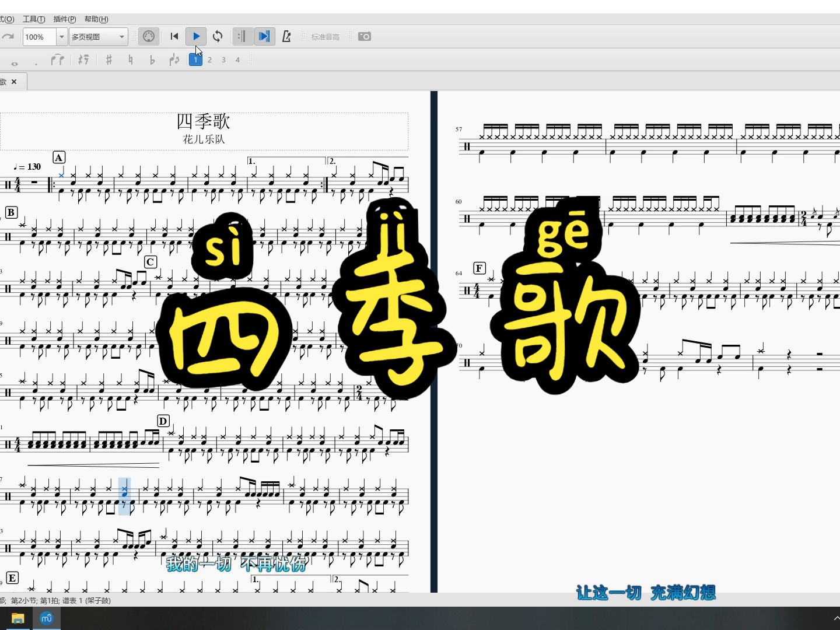The image size is (840, 630).
Task: Select voice 2
Action: 209,60
